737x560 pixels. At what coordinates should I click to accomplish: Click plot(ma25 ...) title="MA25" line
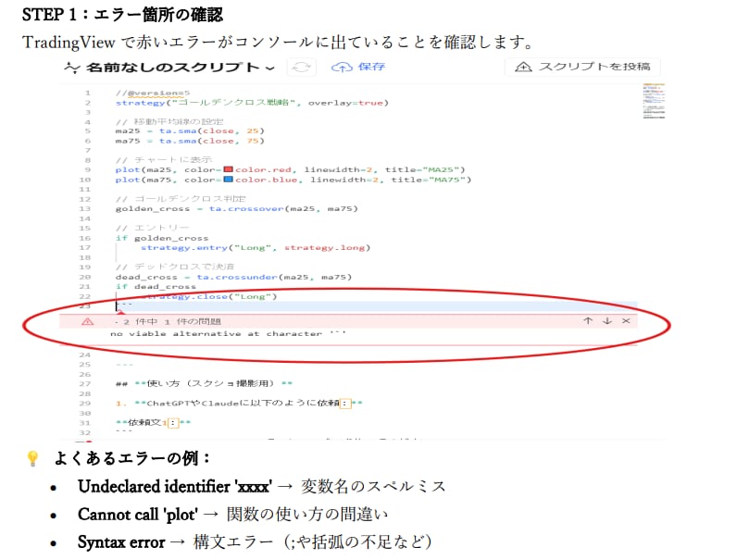[x=290, y=169]
